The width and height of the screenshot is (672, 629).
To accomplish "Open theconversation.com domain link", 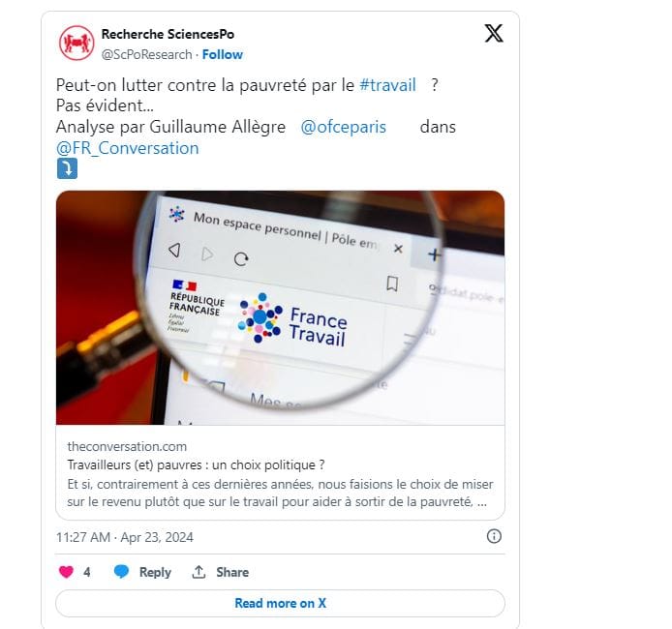I will (x=127, y=447).
